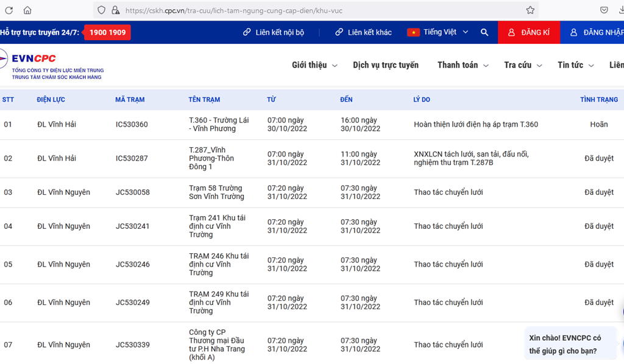Click the ĐĂNG KÍ register button
This screenshot has width=624, height=364.
click(528, 32)
